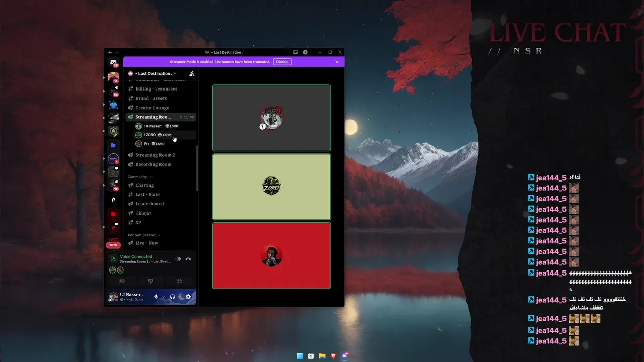
Task: Open the Live · Now channel
Action: [160, 243]
